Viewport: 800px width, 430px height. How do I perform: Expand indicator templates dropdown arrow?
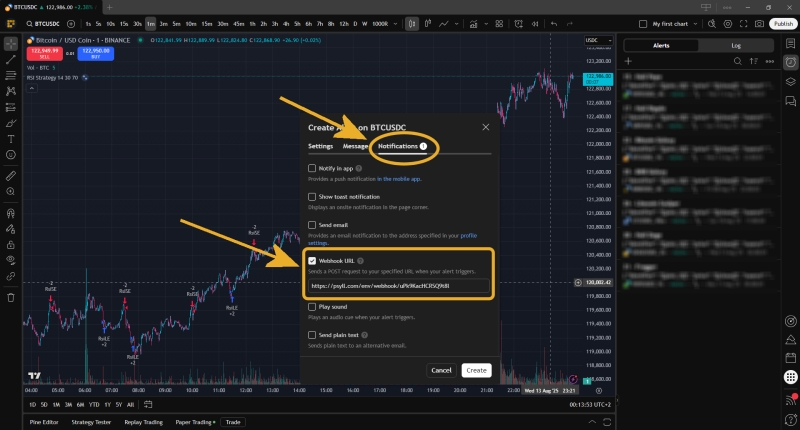(486, 24)
